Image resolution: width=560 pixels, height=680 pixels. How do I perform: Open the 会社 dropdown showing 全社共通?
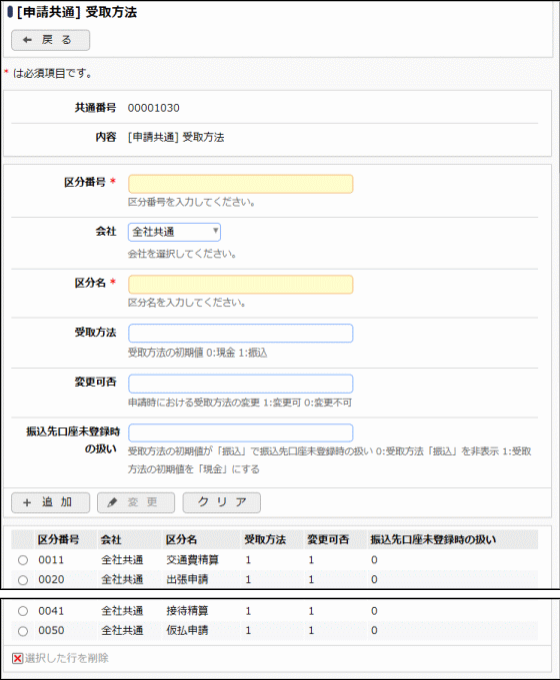[174, 232]
